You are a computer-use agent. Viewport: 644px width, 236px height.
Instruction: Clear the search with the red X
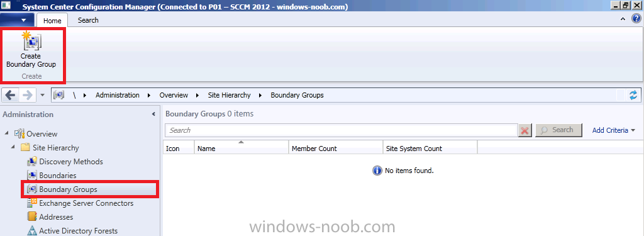coord(525,130)
